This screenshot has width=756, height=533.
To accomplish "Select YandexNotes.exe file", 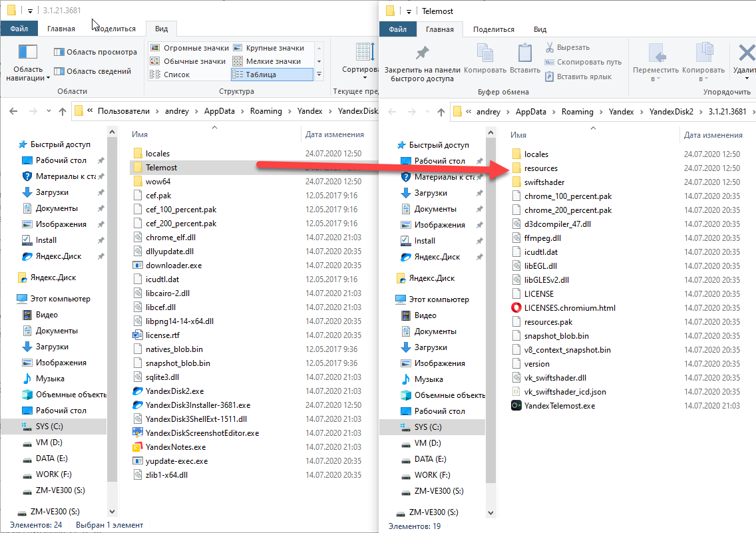I will [176, 446].
